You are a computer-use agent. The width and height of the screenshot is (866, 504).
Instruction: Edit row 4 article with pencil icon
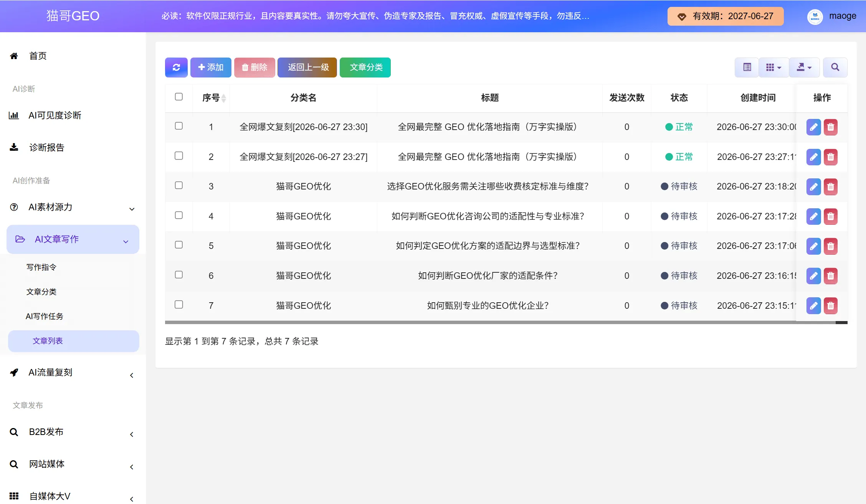[x=813, y=216]
